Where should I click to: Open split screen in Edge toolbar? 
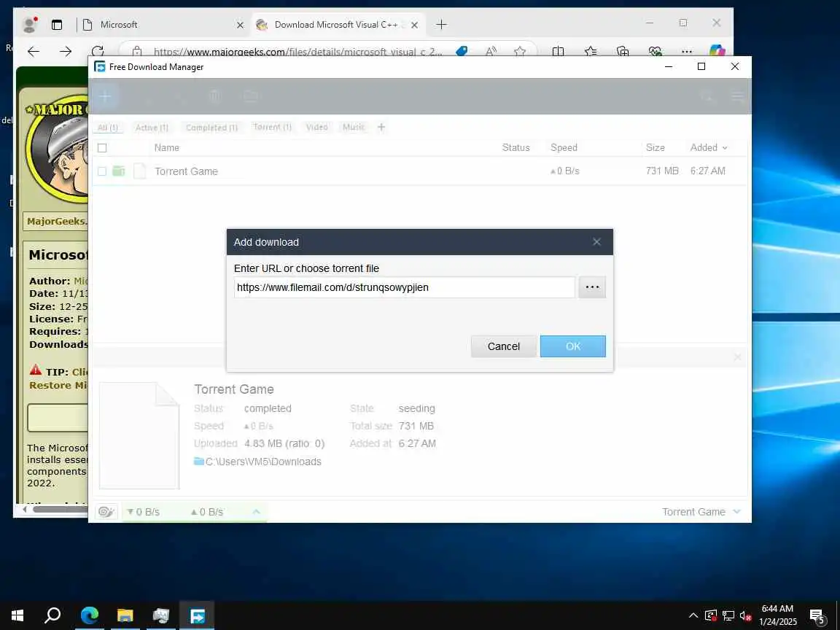click(x=559, y=52)
